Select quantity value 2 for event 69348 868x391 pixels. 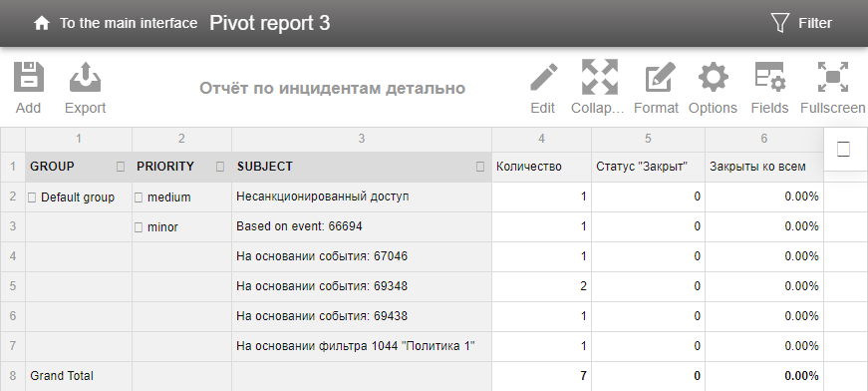pos(541,287)
